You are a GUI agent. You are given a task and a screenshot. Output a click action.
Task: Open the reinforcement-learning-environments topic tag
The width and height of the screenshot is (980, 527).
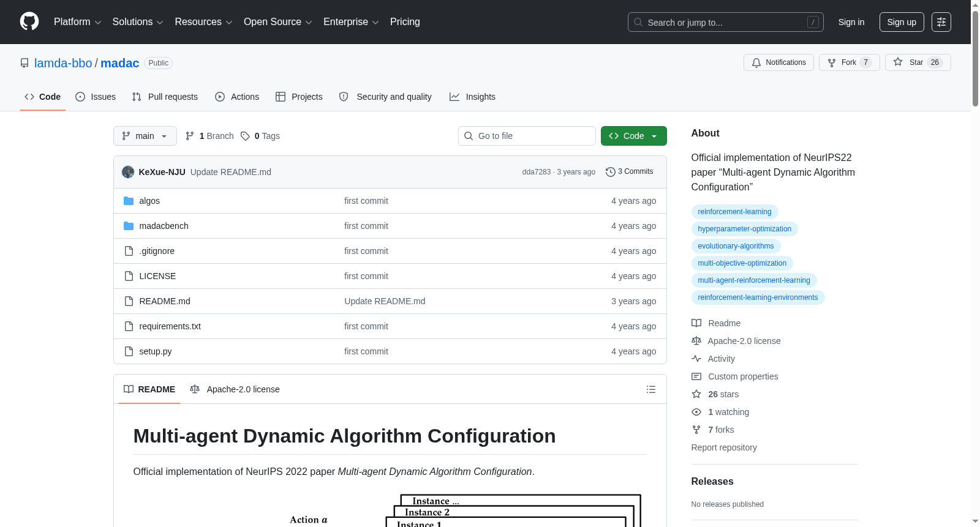point(758,297)
